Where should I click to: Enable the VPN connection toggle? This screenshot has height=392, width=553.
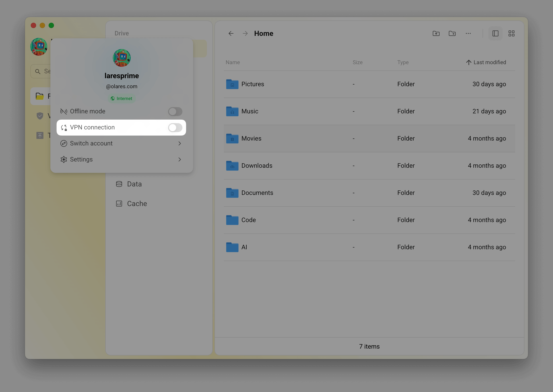coord(175,128)
